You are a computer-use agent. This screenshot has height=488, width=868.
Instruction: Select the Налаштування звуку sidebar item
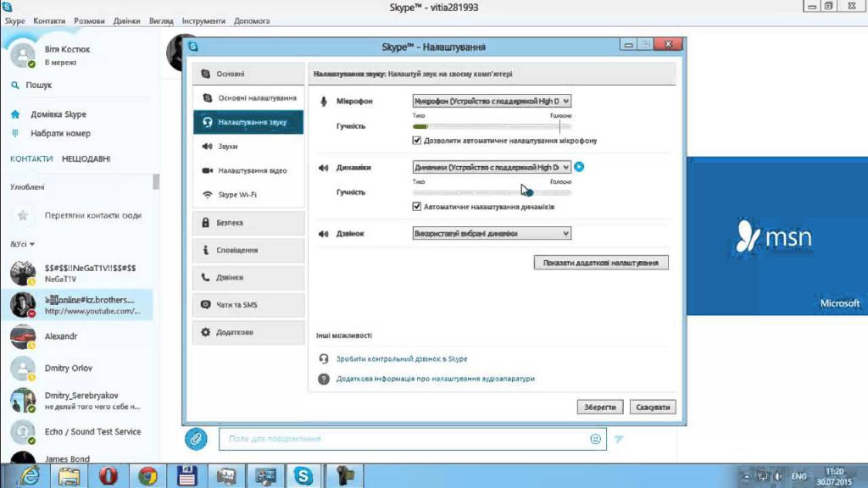click(248, 122)
